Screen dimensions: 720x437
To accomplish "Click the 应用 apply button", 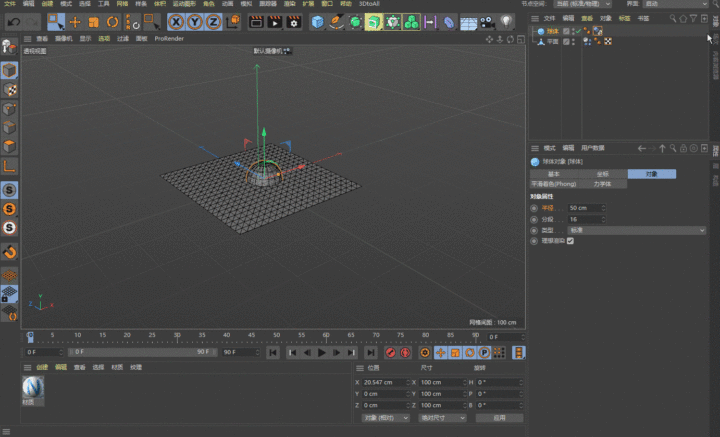I will [x=497, y=418].
